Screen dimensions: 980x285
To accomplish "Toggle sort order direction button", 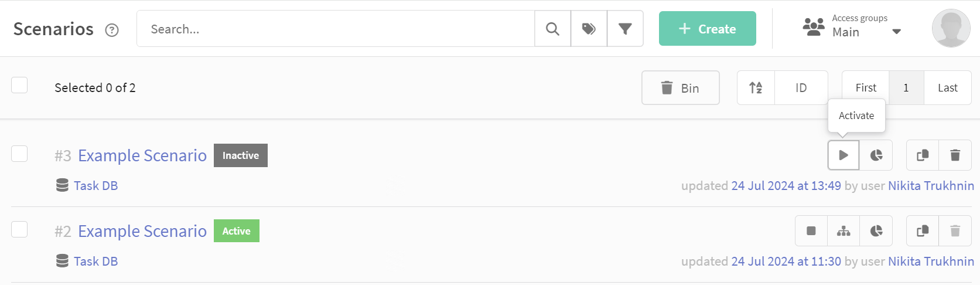I will tap(756, 88).
